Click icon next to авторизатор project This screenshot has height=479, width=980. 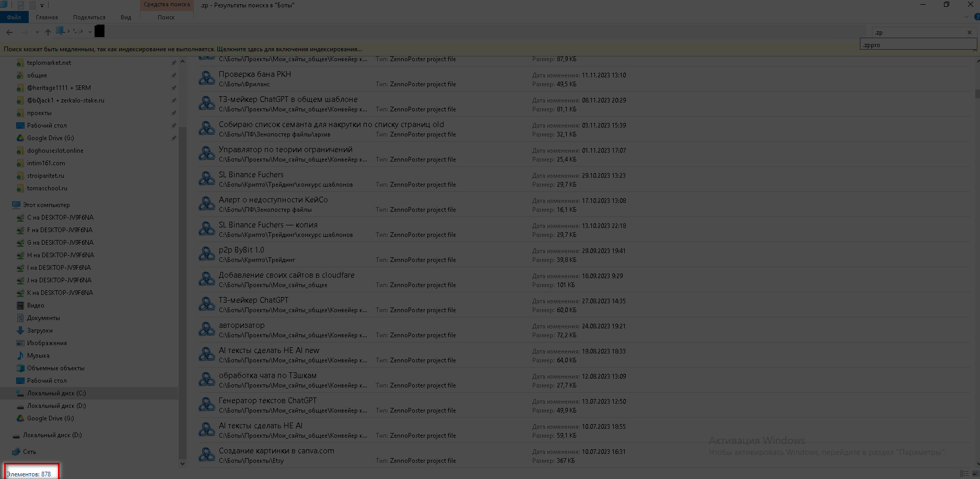click(x=207, y=329)
